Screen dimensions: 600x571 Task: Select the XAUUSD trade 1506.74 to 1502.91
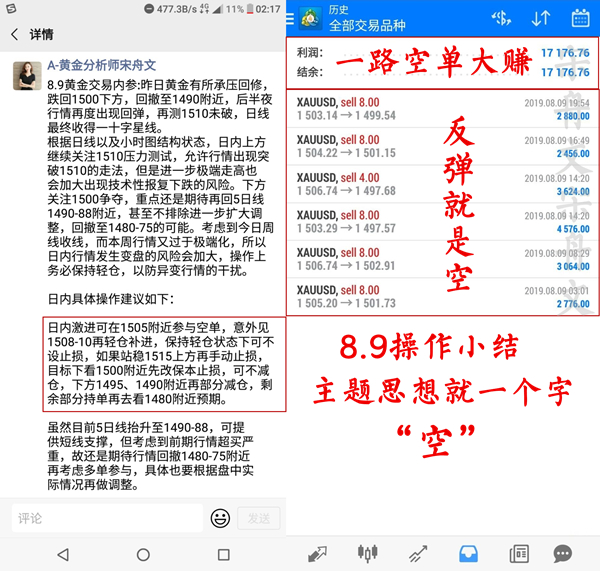click(443, 259)
